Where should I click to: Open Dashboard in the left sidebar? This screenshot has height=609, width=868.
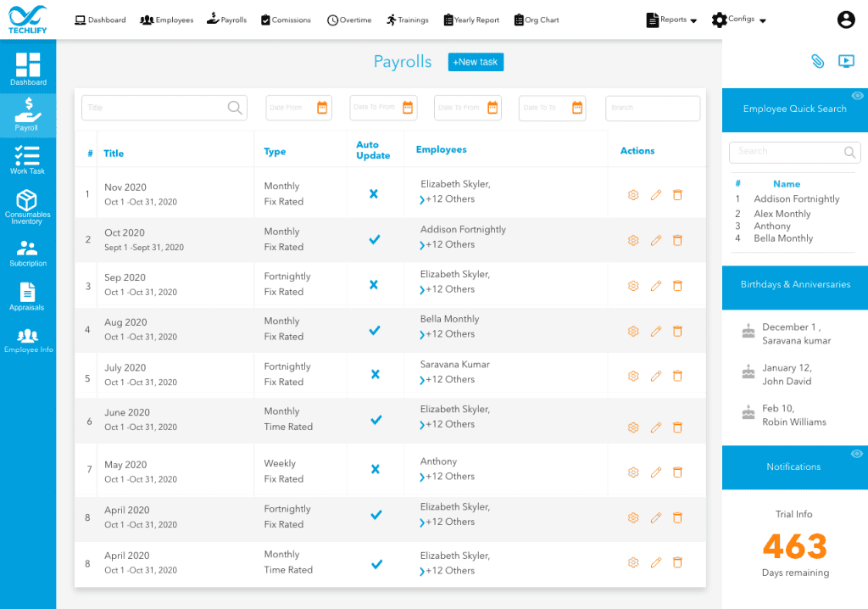tap(28, 69)
